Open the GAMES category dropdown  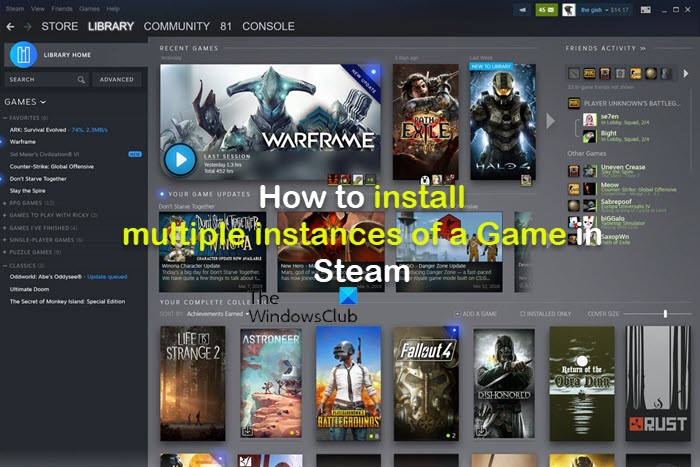(x=25, y=102)
